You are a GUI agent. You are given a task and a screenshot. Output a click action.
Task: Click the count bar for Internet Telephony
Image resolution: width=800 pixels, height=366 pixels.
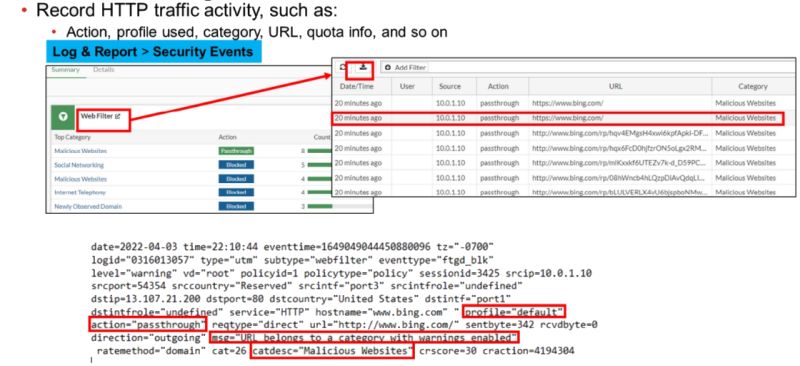pos(319,192)
